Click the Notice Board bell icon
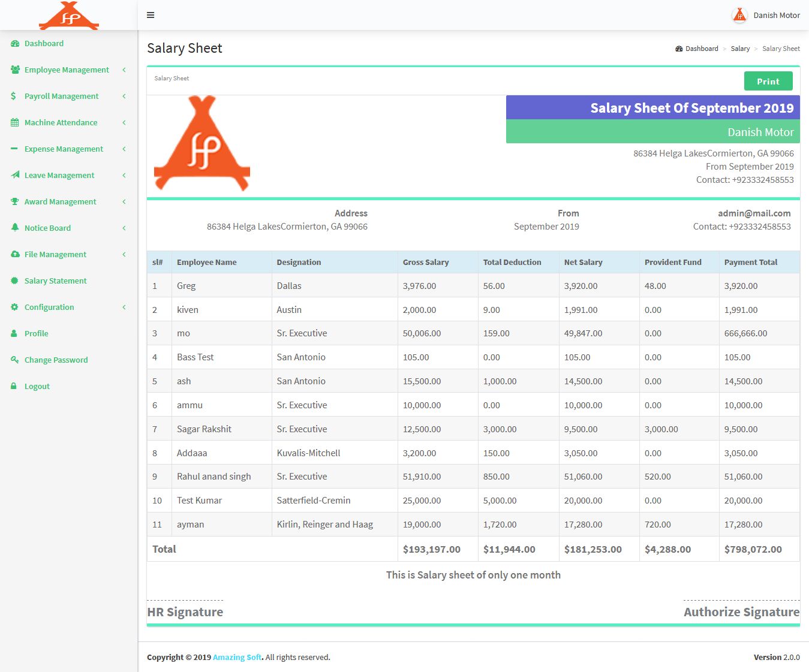 [x=15, y=228]
